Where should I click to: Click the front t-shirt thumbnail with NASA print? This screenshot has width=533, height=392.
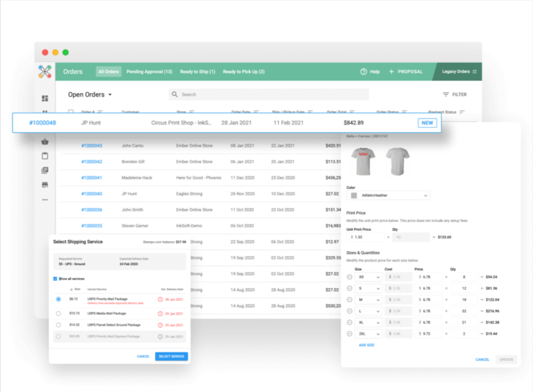tap(363, 161)
